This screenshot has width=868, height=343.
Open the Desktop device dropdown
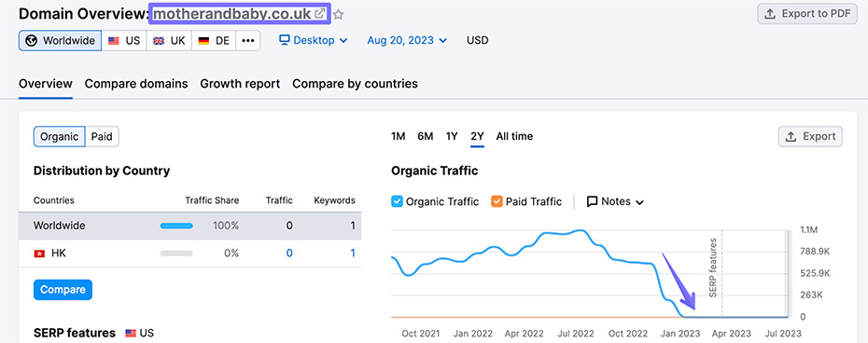(x=314, y=40)
